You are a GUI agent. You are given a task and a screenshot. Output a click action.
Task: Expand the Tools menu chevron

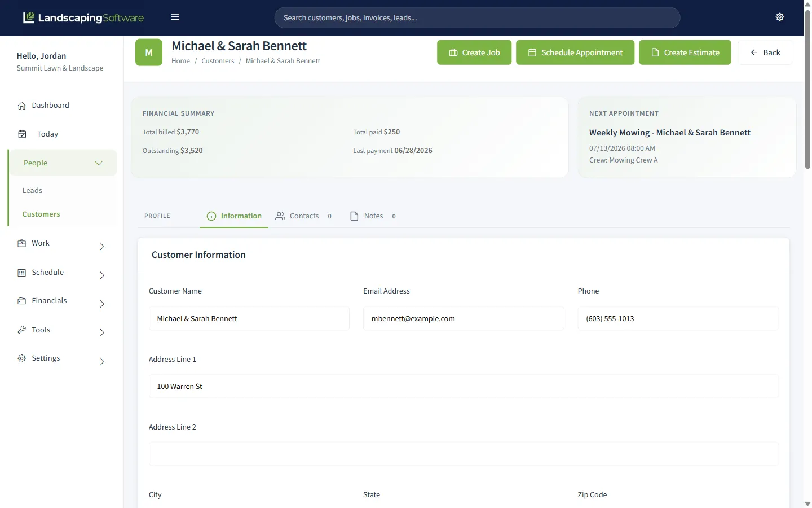tap(102, 333)
